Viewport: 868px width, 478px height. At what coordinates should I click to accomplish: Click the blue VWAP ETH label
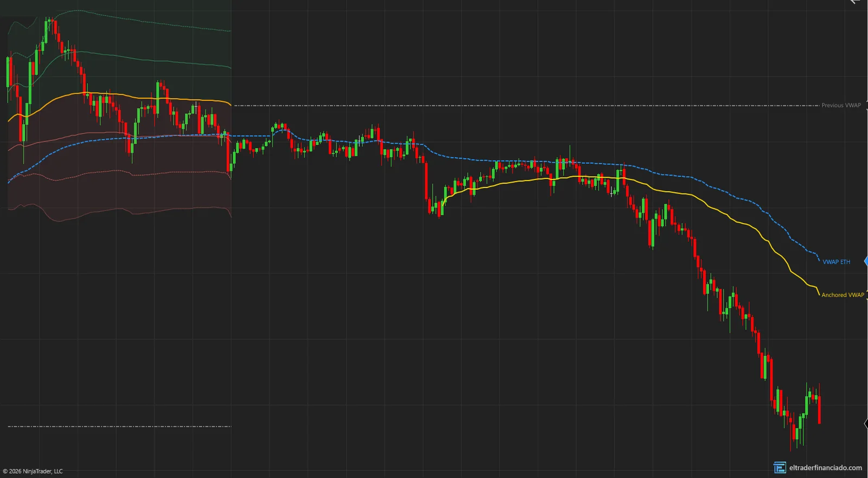[836, 262]
